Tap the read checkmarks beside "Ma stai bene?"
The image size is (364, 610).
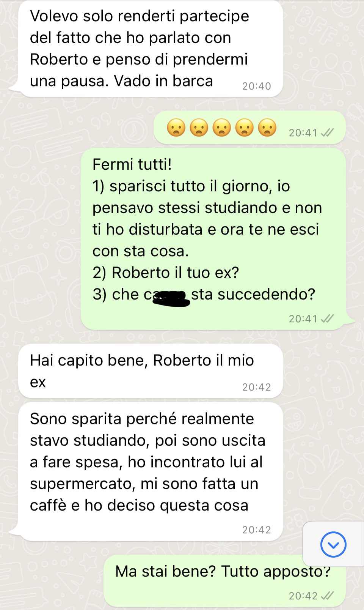327,596
